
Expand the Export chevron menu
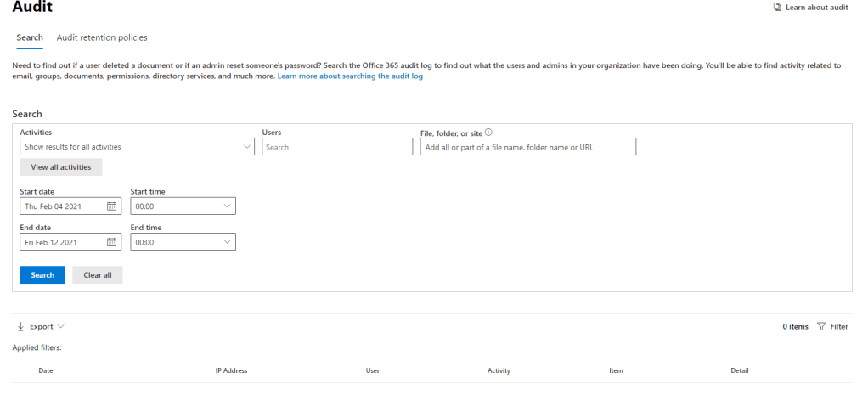61,326
